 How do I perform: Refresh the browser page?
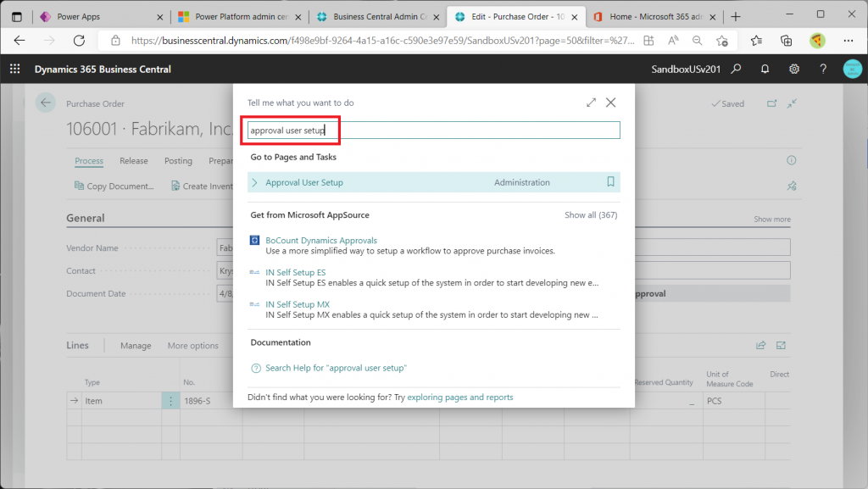click(79, 41)
